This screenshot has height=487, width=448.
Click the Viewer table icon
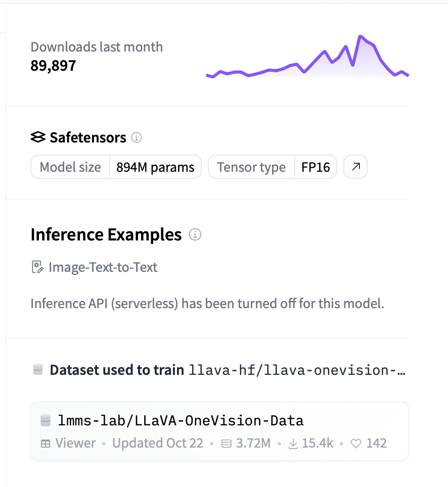(x=46, y=444)
